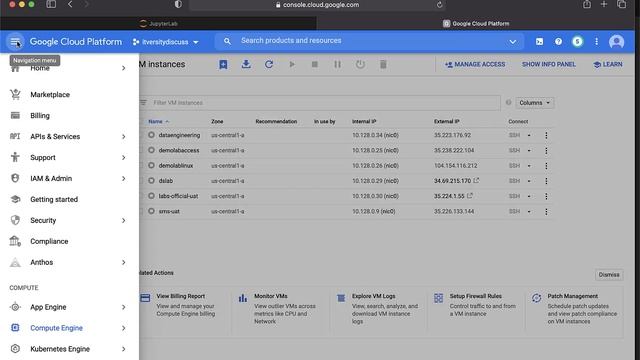Click the Suspend pause icon

coord(338,64)
